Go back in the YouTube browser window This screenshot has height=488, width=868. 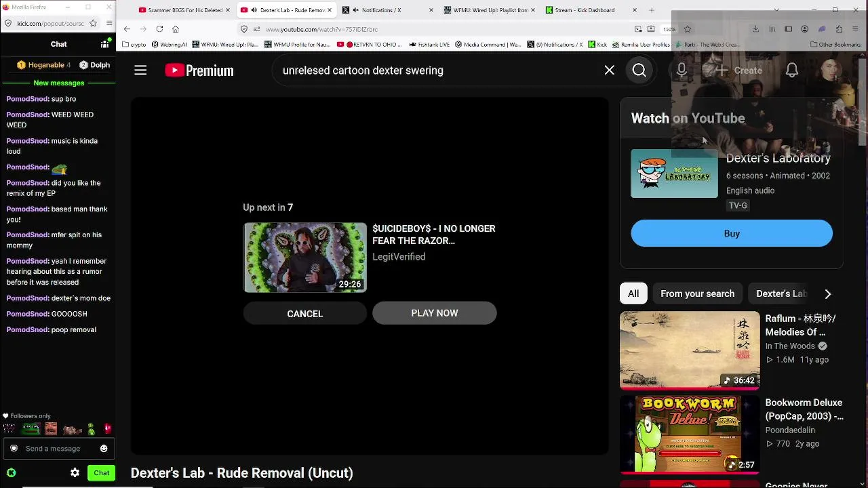coord(127,29)
